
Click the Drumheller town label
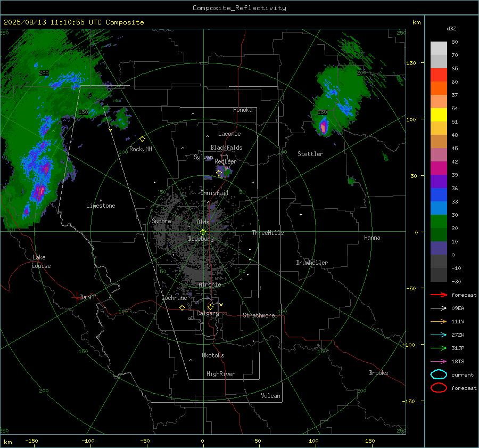point(311,263)
